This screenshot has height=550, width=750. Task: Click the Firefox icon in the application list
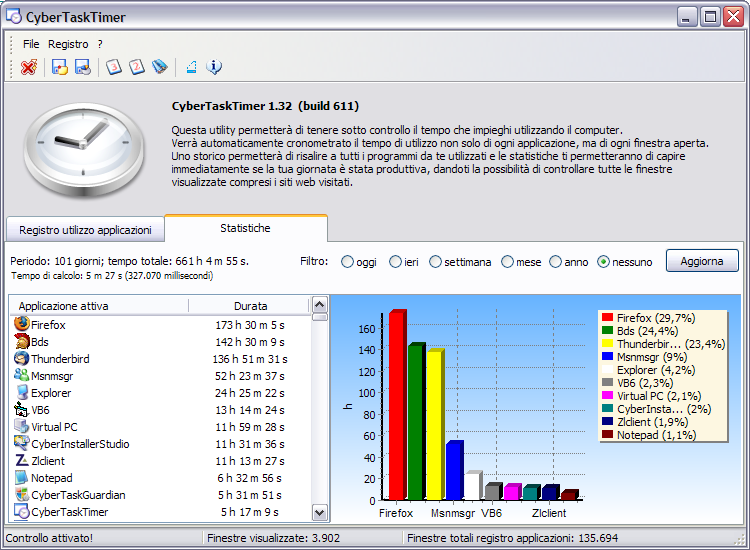22,324
